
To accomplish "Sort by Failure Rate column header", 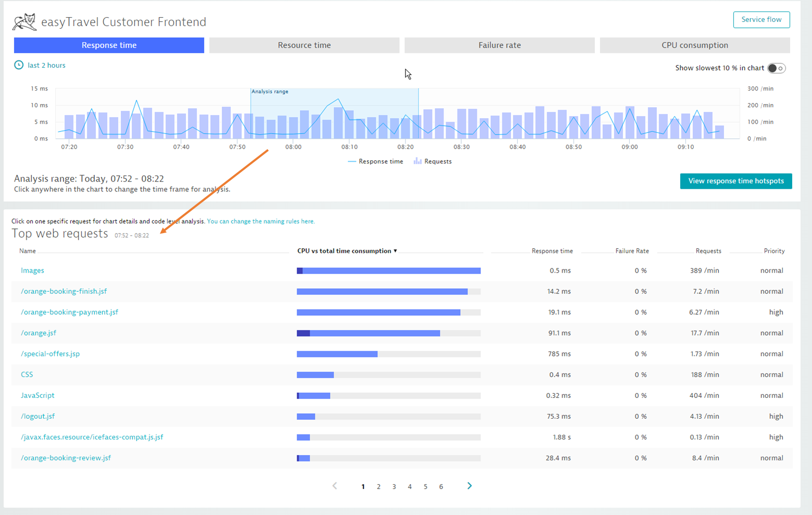I will click(x=632, y=251).
